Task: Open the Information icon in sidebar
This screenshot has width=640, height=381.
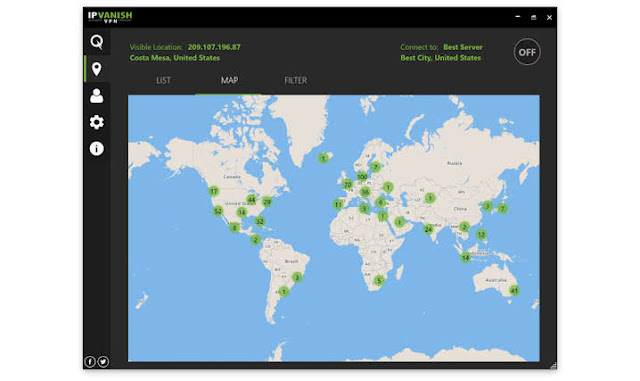Action: click(97, 149)
